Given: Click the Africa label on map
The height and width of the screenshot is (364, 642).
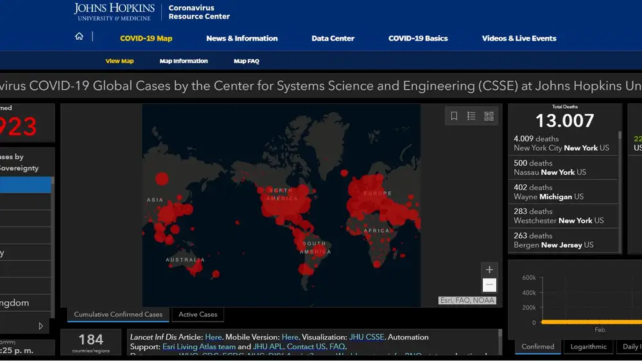Looking at the screenshot, I should pos(376,230).
